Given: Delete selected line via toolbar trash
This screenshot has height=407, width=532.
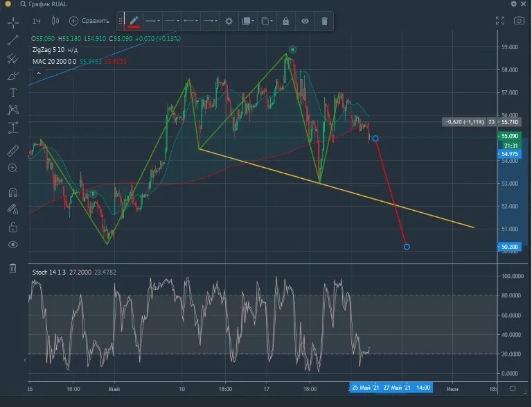Looking at the screenshot, I should point(324,21).
